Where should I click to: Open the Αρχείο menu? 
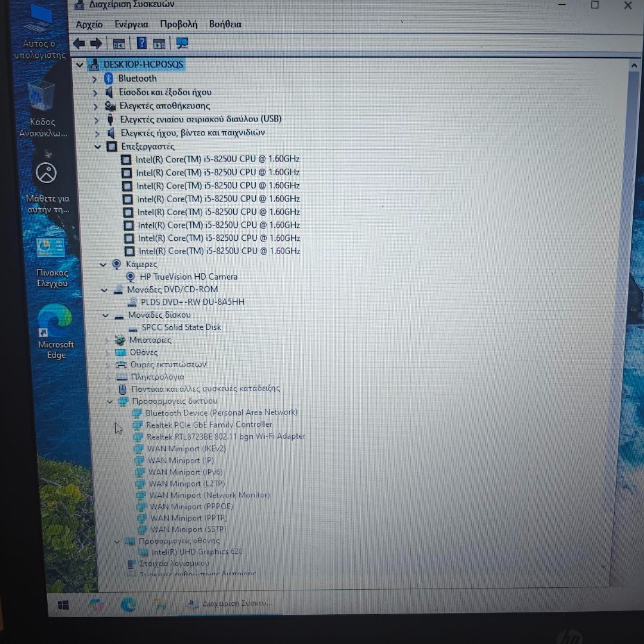tap(89, 24)
